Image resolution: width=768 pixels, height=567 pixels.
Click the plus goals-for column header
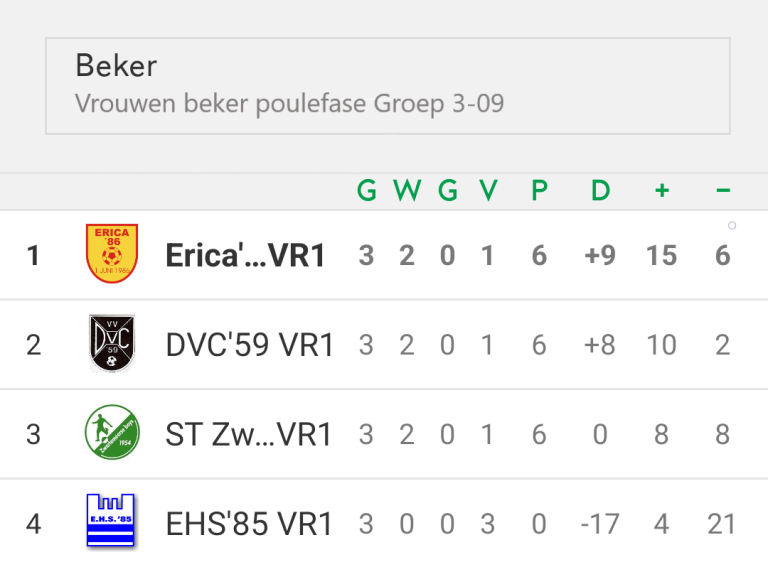(x=662, y=190)
